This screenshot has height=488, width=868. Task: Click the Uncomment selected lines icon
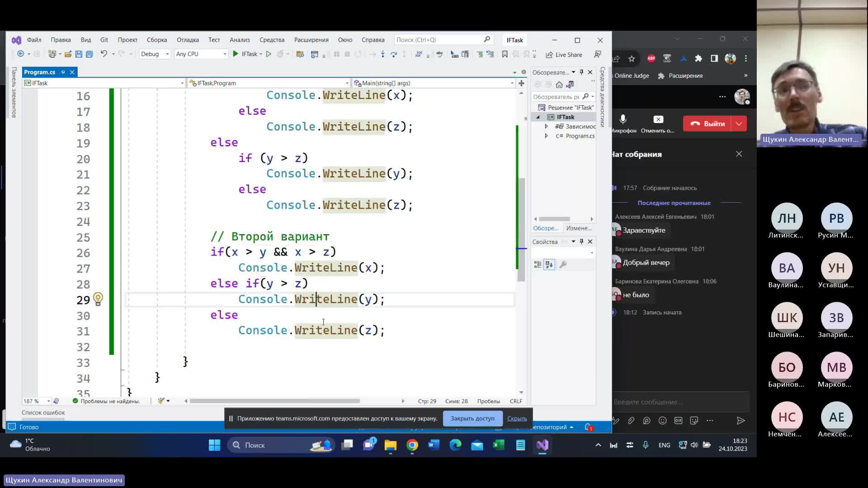pos(490,54)
